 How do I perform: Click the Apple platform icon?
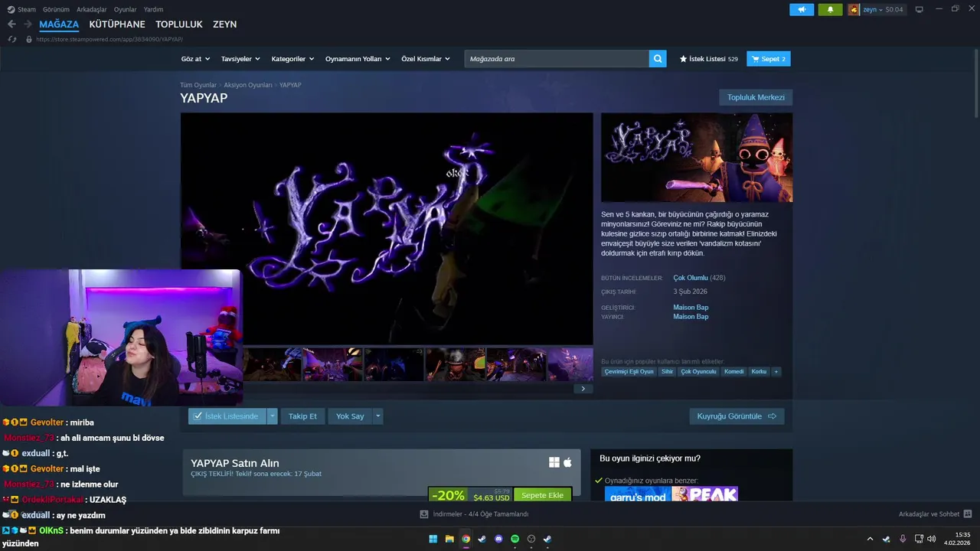[x=567, y=462]
